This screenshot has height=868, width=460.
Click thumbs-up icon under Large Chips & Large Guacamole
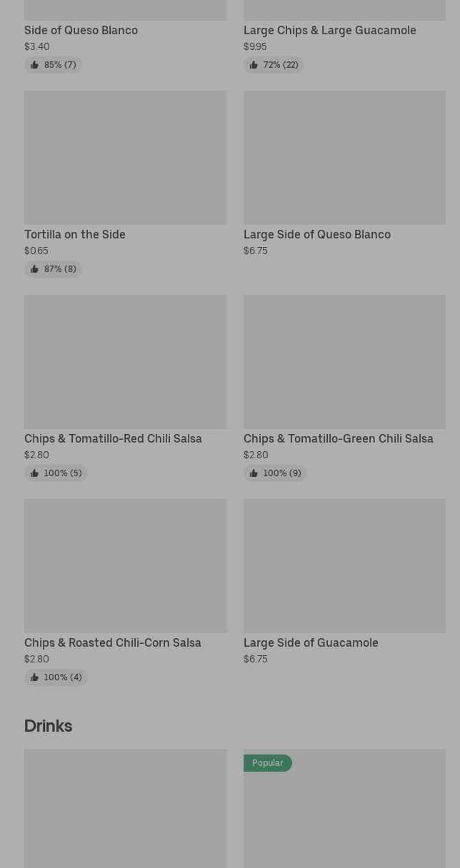point(254,65)
